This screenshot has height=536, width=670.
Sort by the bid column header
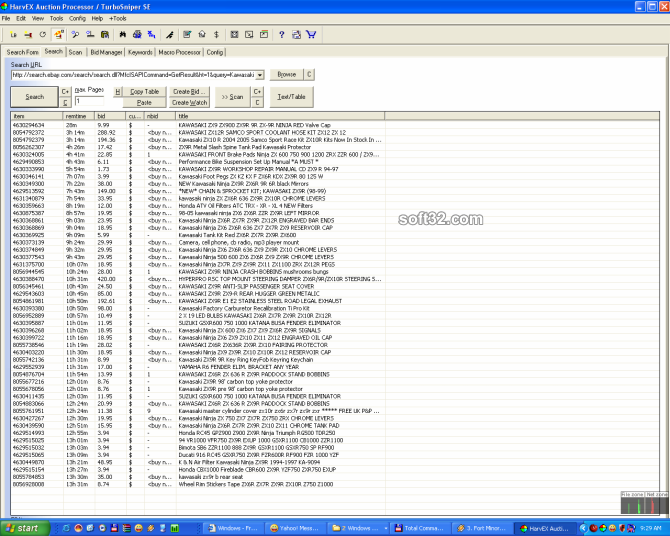pos(111,116)
